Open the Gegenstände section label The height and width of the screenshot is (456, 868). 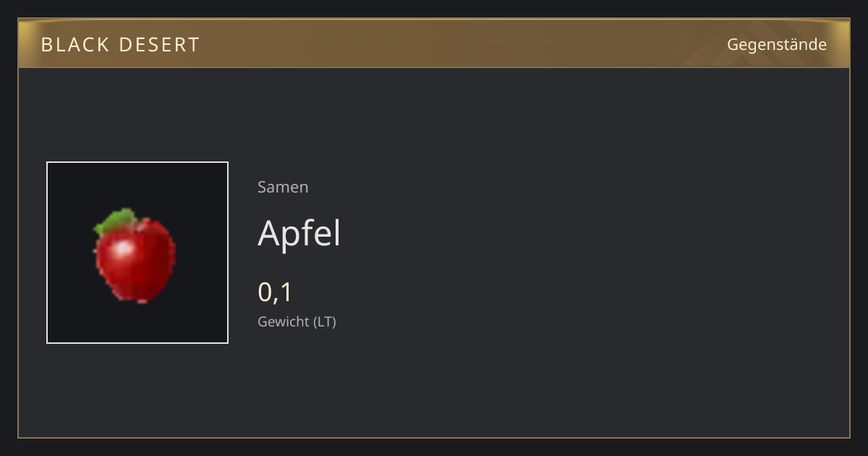pyautogui.click(x=776, y=45)
